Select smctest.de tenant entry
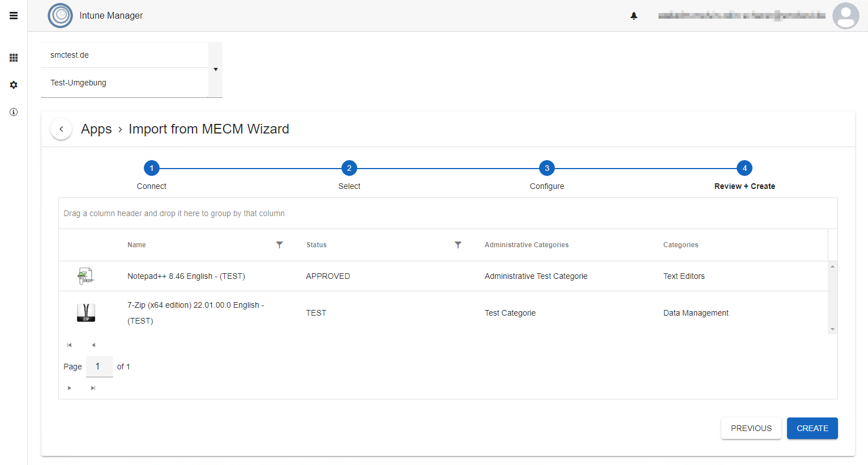The width and height of the screenshot is (868, 465). pyautogui.click(x=125, y=55)
